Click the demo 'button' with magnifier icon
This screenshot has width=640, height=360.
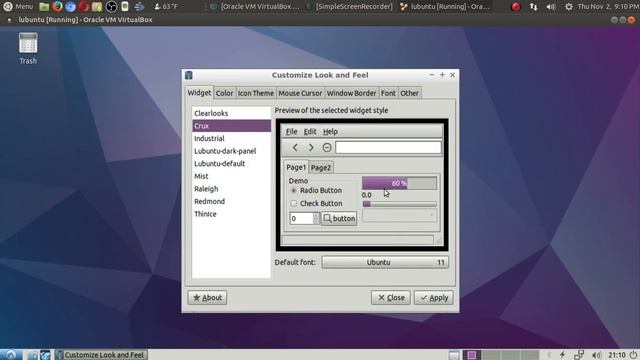pyautogui.click(x=339, y=218)
